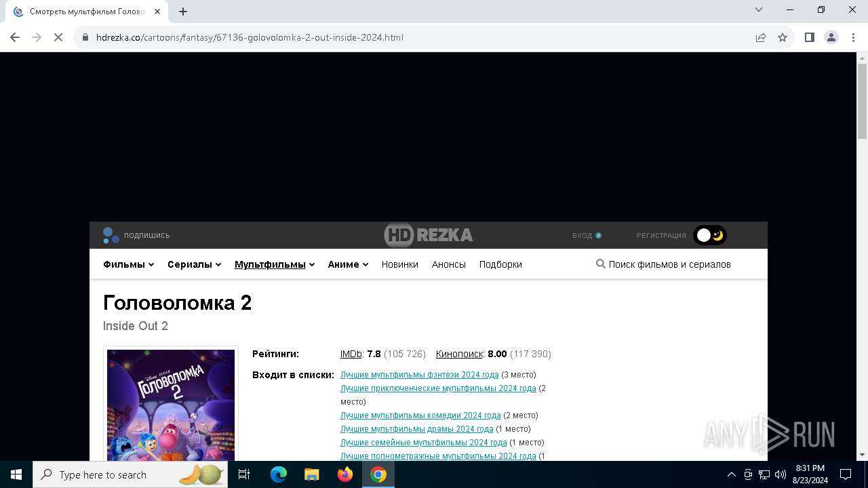This screenshot has width=868, height=488.
Task: Launch Firefox from the taskbar
Action: click(x=345, y=474)
